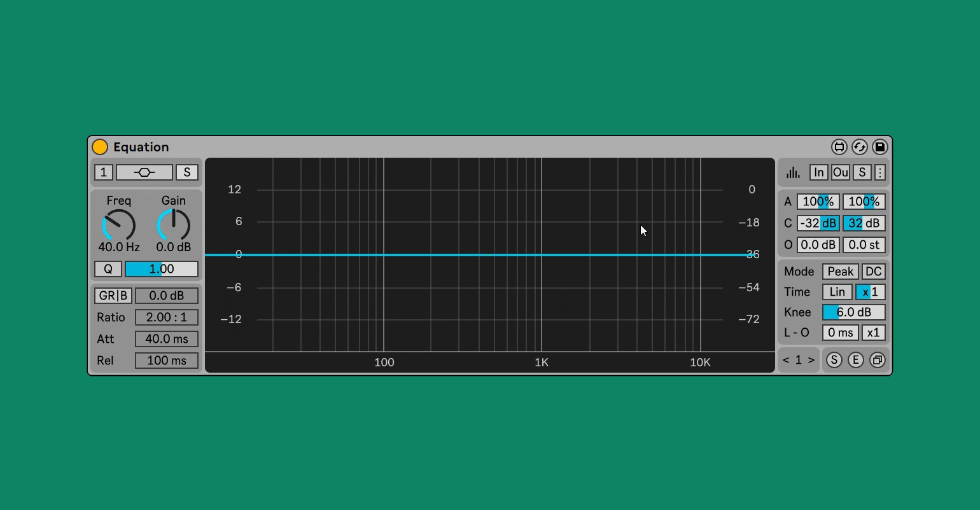980x510 pixels.
Task: Click the save preset floppy disk icon
Action: pyautogui.click(x=879, y=147)
